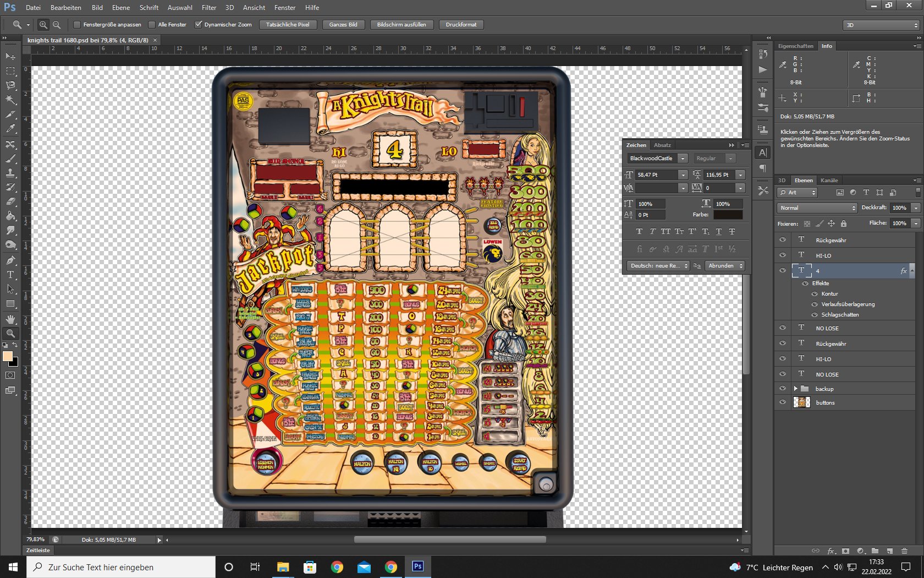Click the zoom-out magnifier in options bar
Image resolution: width=924 pixels, height=578 pixels.
click(x=57, y=25)
